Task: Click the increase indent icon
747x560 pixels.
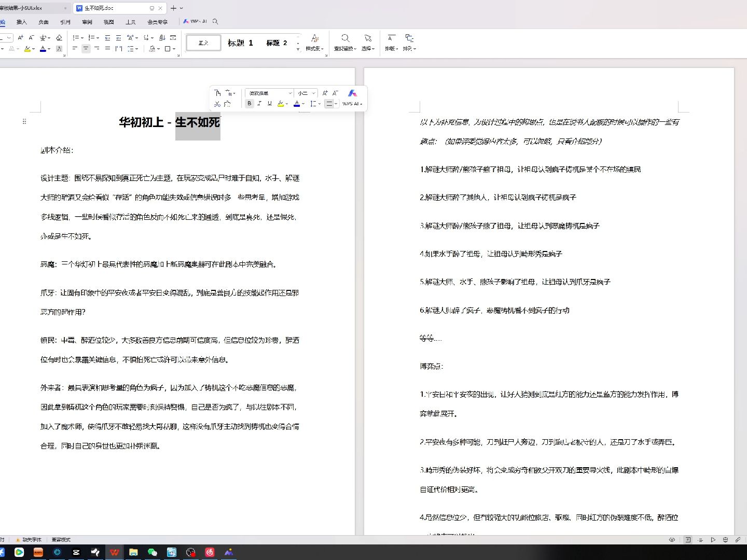Action: pos(118,37)
